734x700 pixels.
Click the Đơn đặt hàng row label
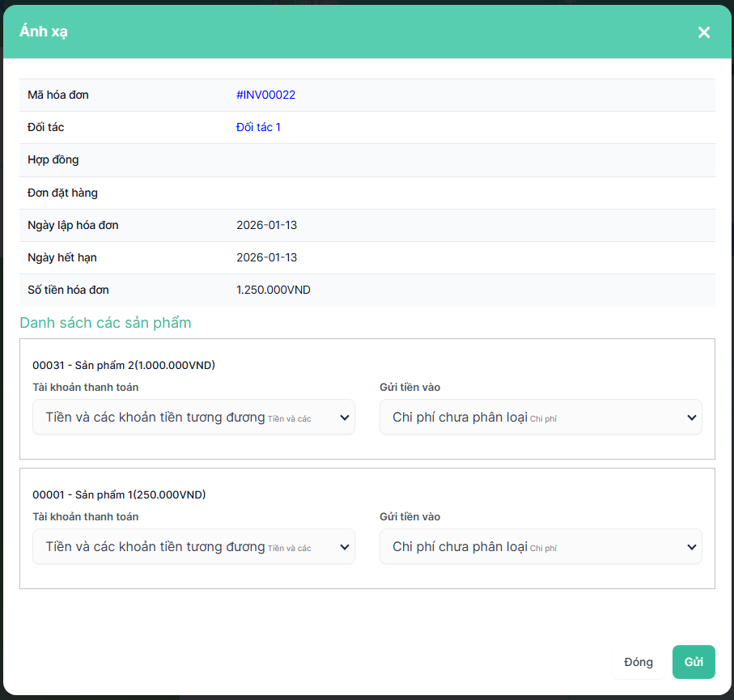pyautogui.click(x=62, y=193)
